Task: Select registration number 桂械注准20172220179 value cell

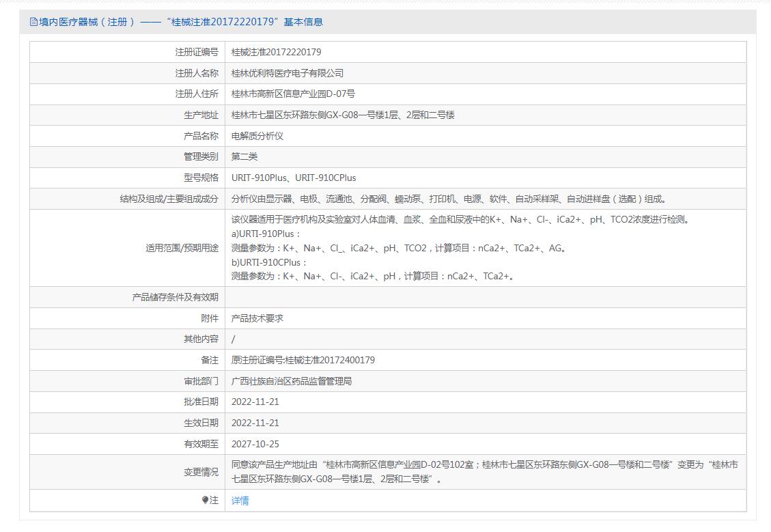Action: coord(276,52)
